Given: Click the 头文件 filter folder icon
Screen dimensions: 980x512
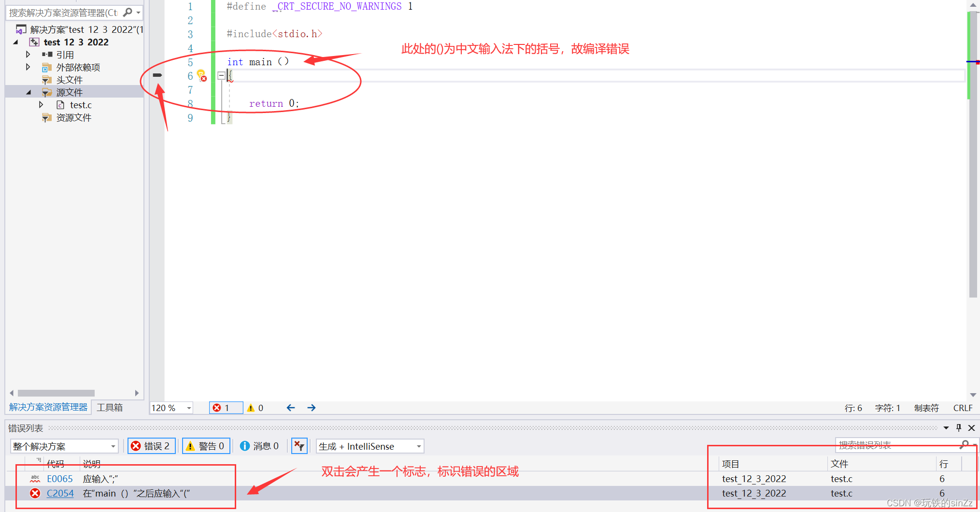Looking at the screenshot, I should [x=47, y=80].
